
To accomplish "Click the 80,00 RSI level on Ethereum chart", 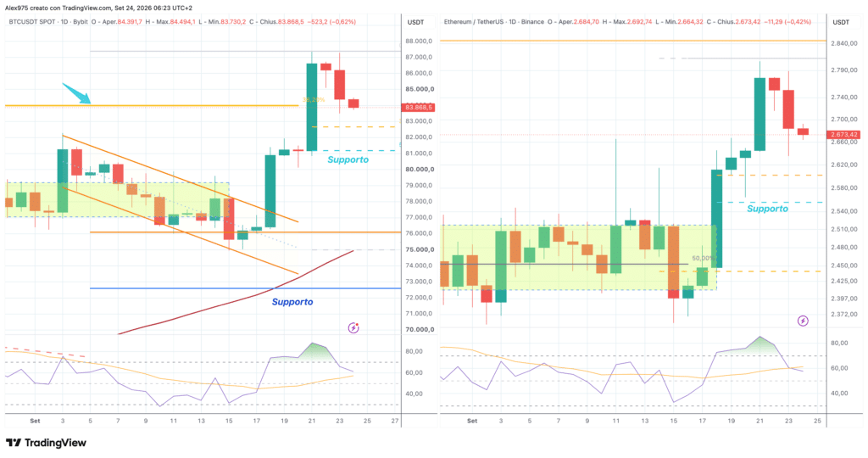I will [840, 343].
